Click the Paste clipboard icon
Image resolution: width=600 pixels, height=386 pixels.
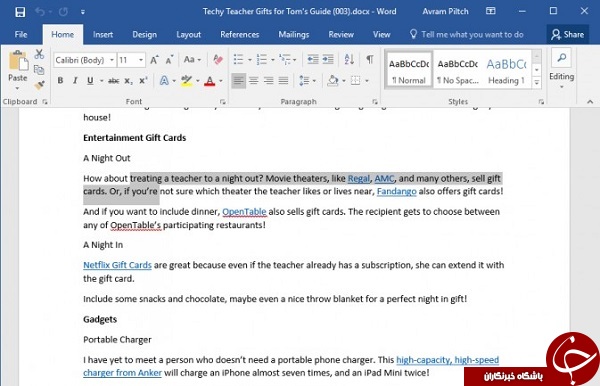[x=18, y=61]
